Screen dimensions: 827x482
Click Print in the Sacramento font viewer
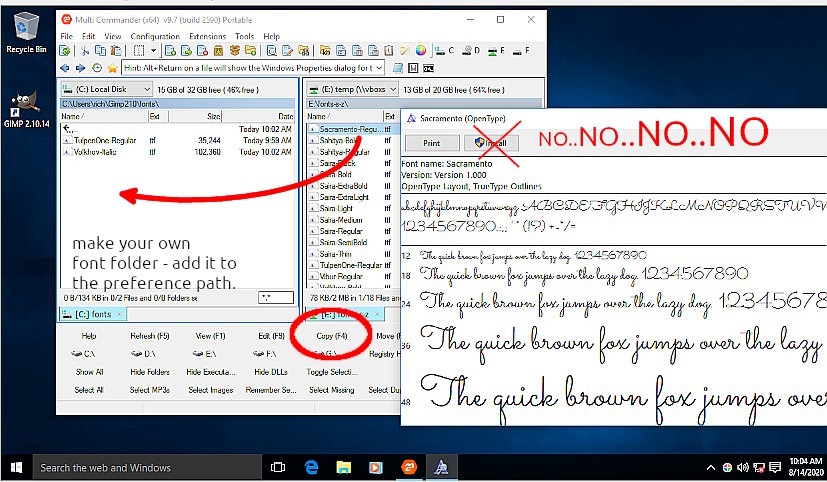(431, 143)
